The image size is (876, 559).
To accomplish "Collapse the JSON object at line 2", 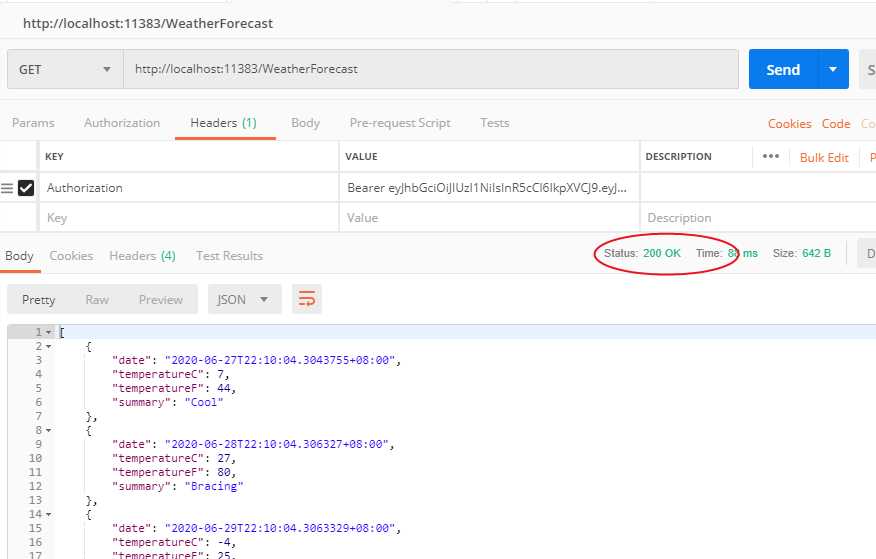I will click(49, 346).
